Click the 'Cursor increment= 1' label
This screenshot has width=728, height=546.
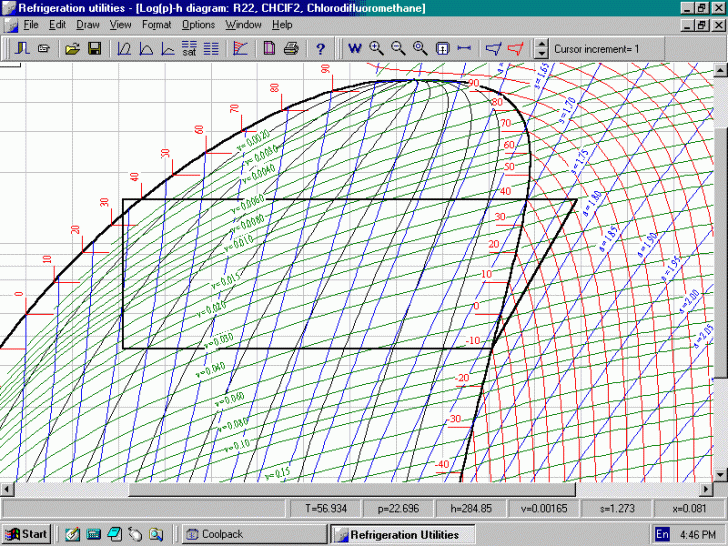(x=596, y=49)
